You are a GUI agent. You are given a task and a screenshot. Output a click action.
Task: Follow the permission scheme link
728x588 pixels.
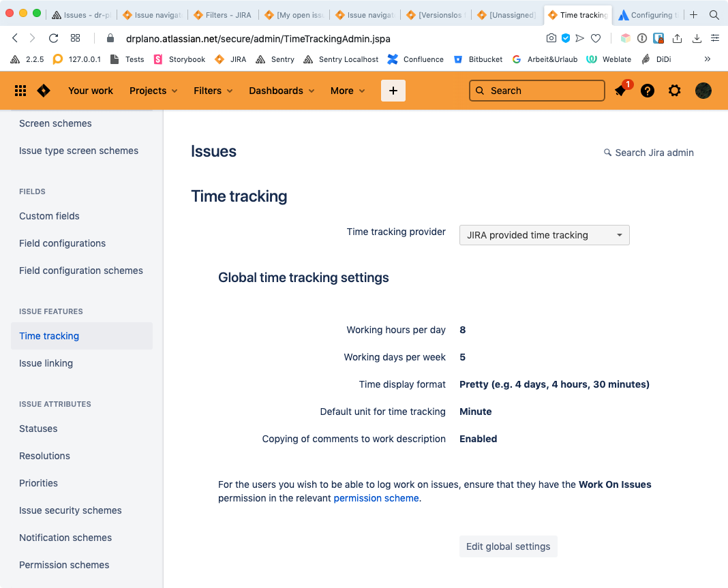click(376, 498)
